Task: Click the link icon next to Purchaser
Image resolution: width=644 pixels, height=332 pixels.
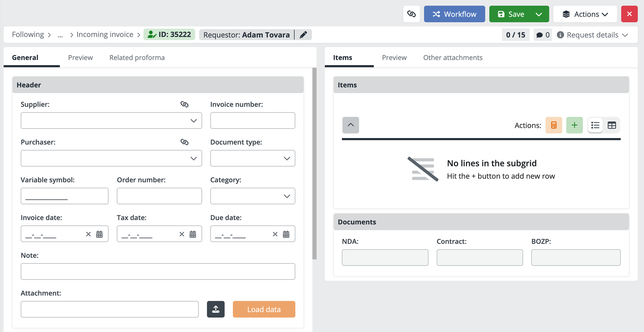Action: (x=184, y=142)
